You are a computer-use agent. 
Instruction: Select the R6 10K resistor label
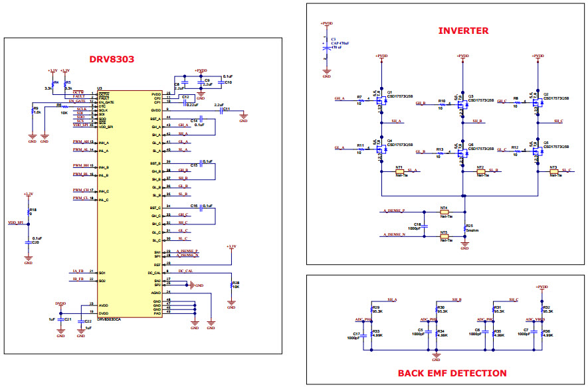pos(62,109)
